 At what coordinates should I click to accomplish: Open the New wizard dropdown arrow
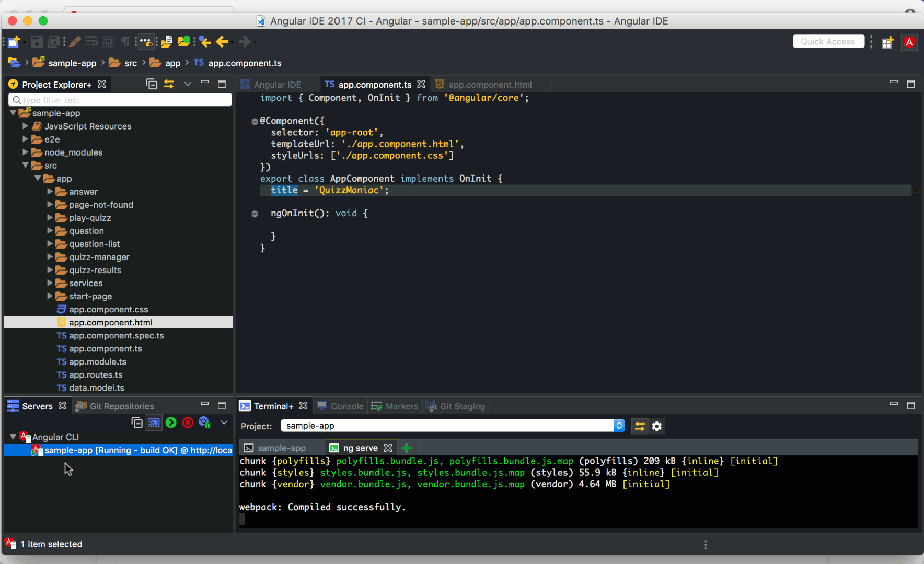click(x=24, y=42)
